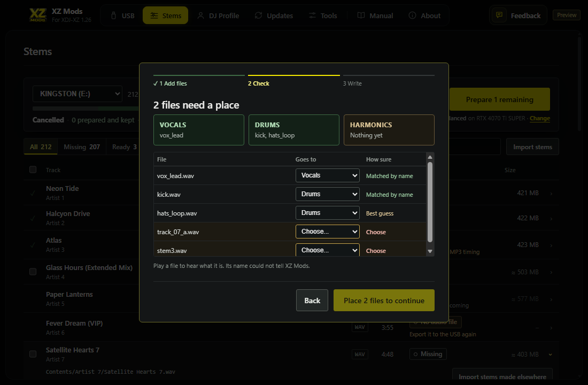The width and height of the screenshot is (588, 385).
Task: Click the About info icon
Action: point(412,16)
